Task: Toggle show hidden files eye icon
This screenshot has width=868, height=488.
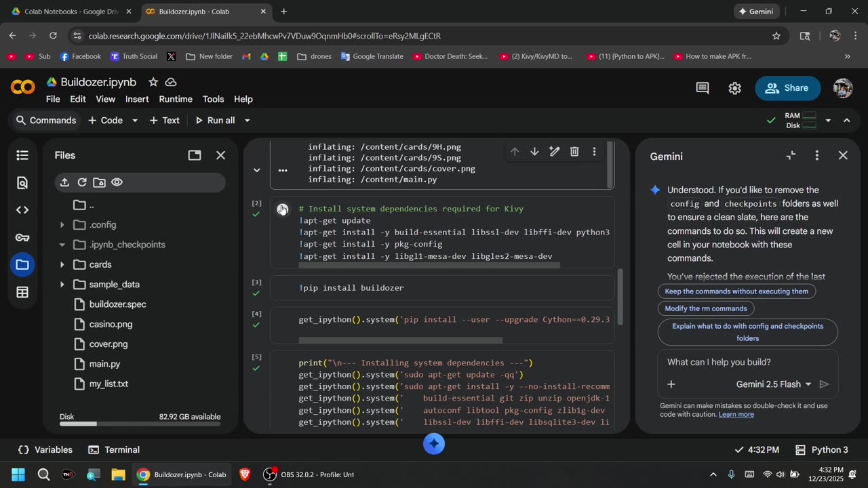Action: 117,182
